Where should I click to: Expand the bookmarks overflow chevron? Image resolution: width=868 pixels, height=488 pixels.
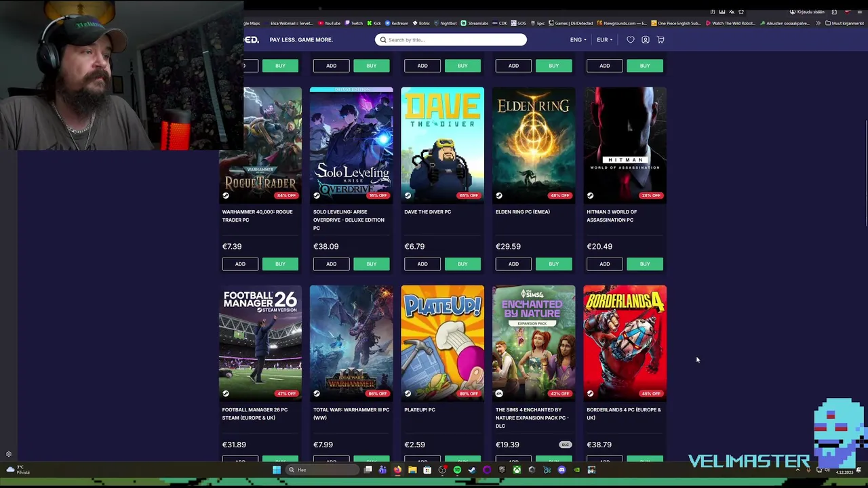(818, 23)
